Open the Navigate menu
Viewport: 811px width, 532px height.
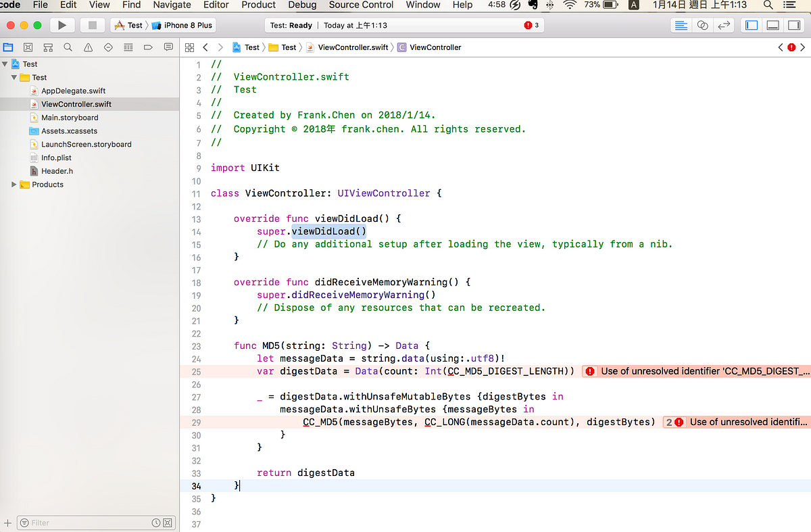click(x=172, y=5)
